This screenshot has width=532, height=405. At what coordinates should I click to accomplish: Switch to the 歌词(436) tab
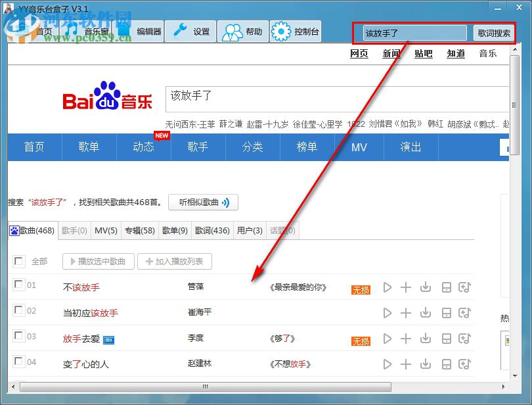click(212, 230)
